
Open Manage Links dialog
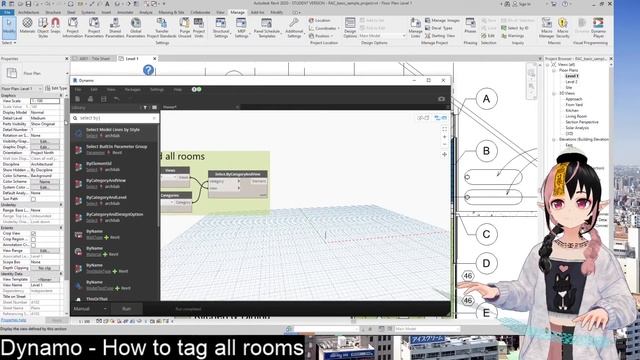pos(415,27)
